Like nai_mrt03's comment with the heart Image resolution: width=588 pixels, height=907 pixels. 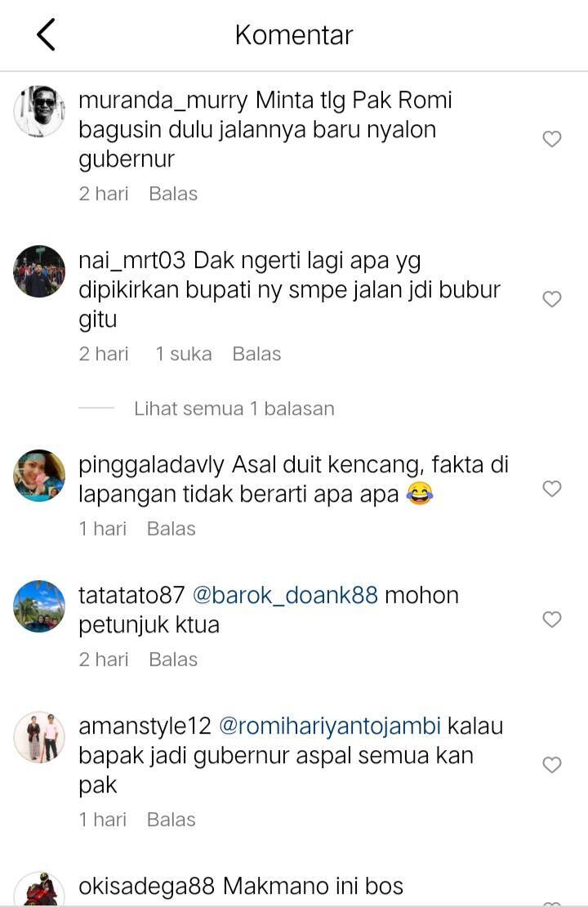tap(552, 299)
